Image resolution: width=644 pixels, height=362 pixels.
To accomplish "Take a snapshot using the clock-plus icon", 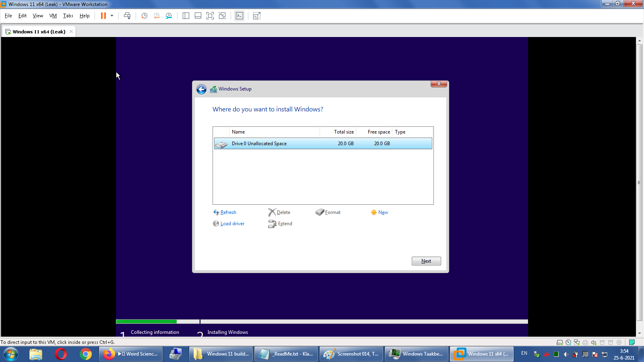I will pyautogui.click(x=144, y=16).
